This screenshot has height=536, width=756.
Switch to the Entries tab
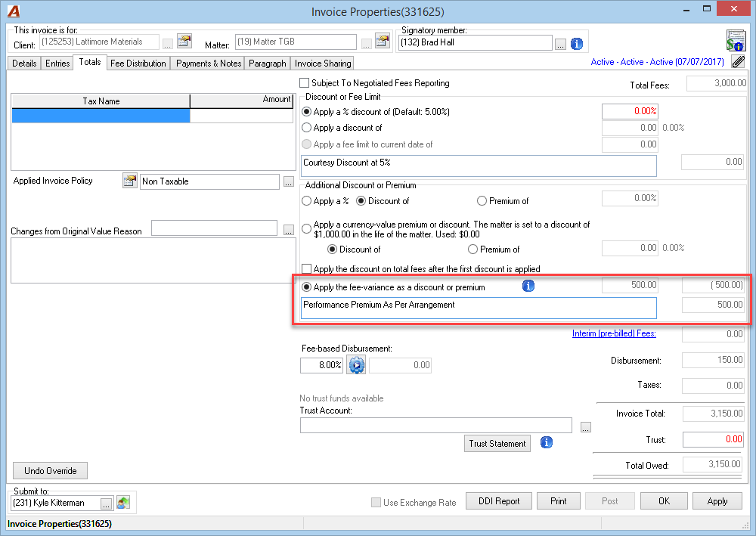click(57, 64)
